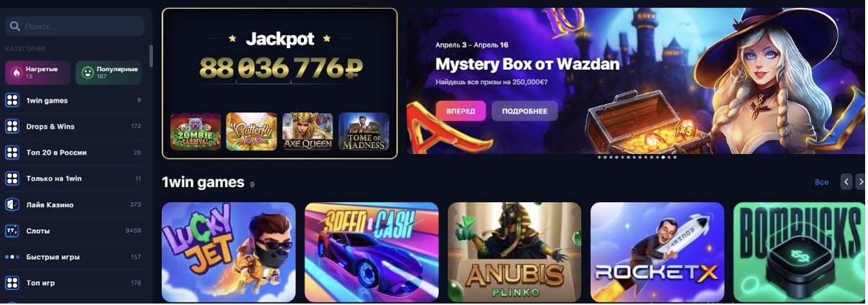Open the Все link for 1win games

[x=821, y=183]
